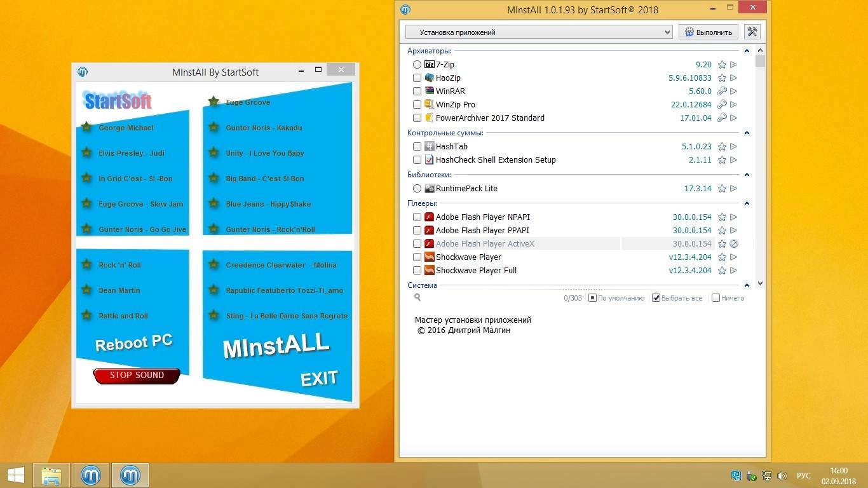
Task: Check the Adobe Flash Player NPAPI checkbox
Action: point(417,217)
